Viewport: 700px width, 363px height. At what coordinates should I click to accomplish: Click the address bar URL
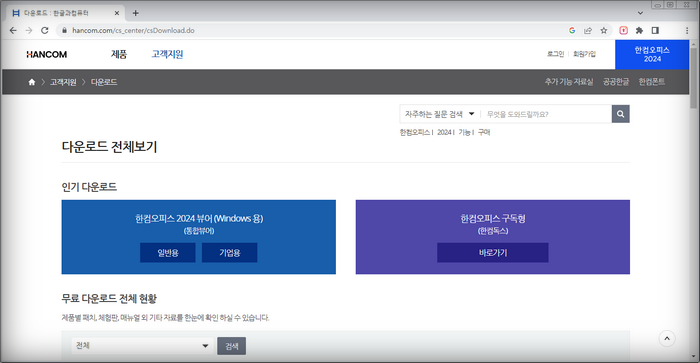133,30
